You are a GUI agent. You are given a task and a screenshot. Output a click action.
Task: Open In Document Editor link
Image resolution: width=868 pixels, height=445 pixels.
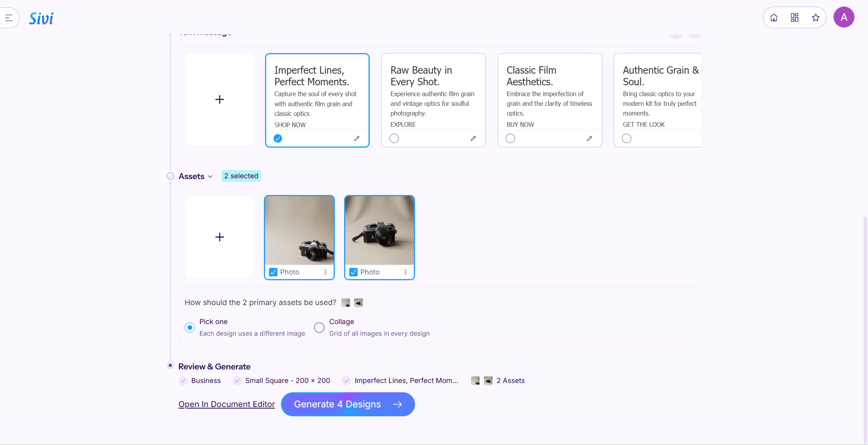[x=227, y=404]
